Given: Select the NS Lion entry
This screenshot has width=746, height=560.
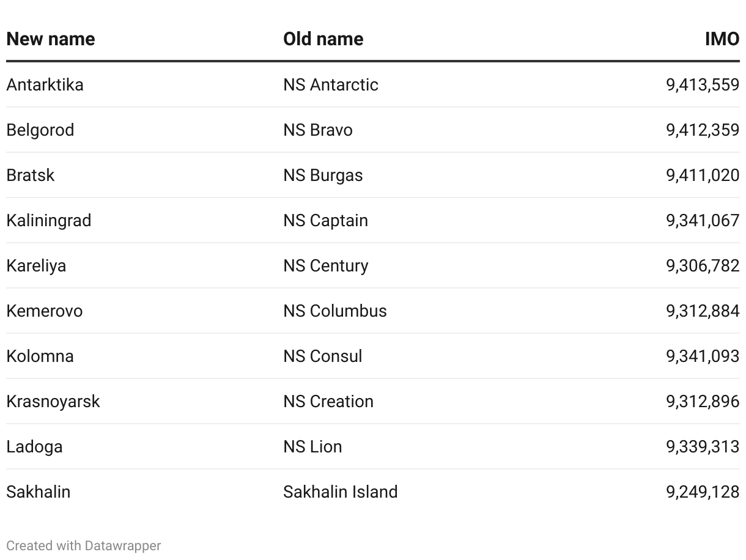Looking at the screenshot, I should [x=312, y=446].
